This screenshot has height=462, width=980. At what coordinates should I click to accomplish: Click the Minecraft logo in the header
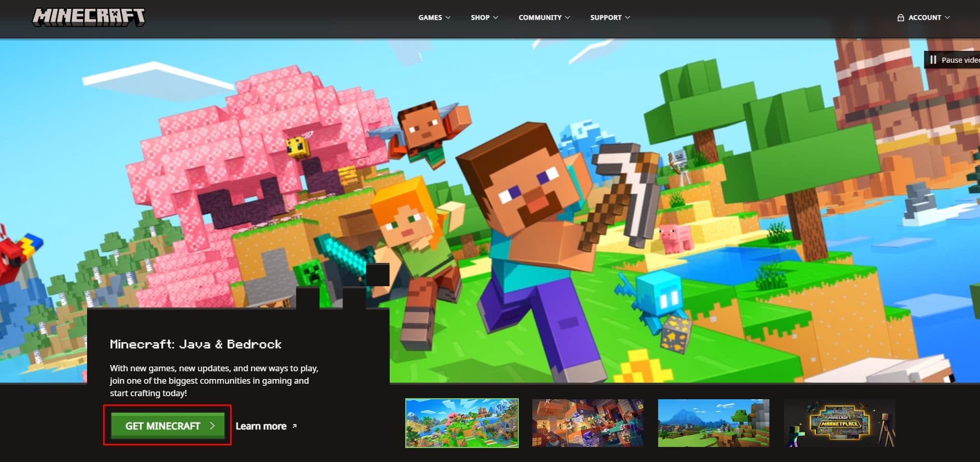pos(89,17)
